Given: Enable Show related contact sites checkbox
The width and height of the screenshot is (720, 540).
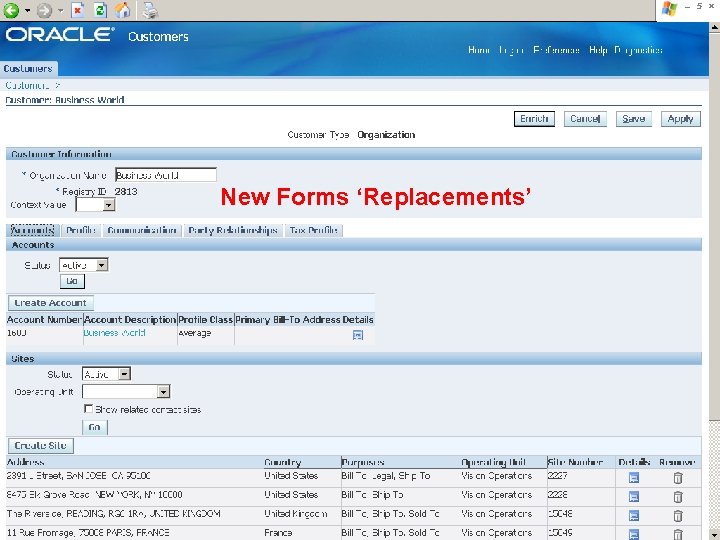Looking at the screenshot, I should 88,409.
